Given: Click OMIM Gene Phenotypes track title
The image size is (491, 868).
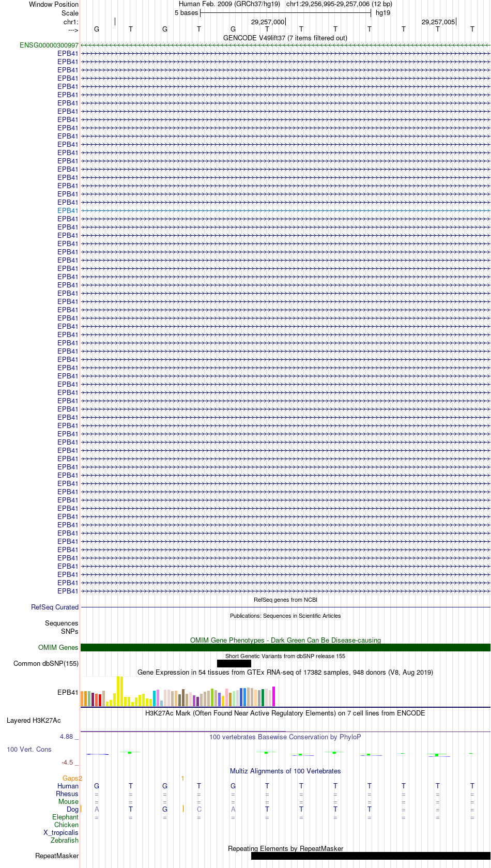Looking at the screenshot, I should pos(285,640).
